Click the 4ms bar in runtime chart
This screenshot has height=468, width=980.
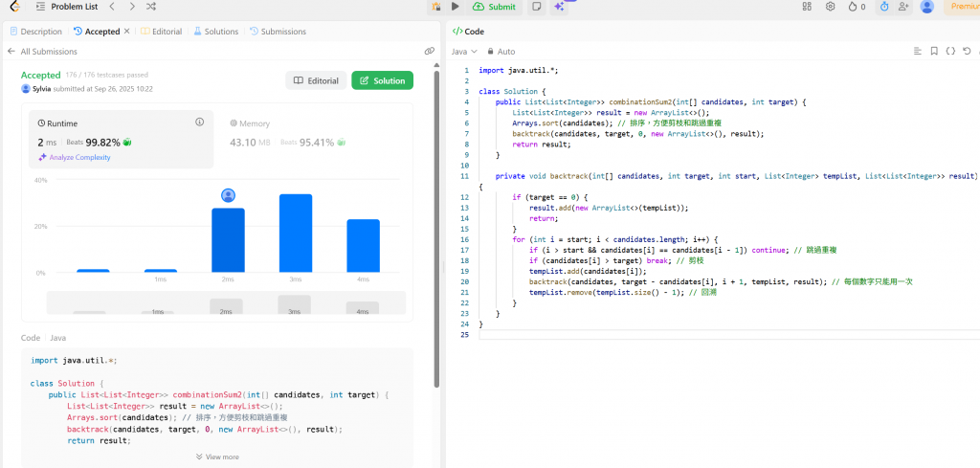click(x=363, y=246)
